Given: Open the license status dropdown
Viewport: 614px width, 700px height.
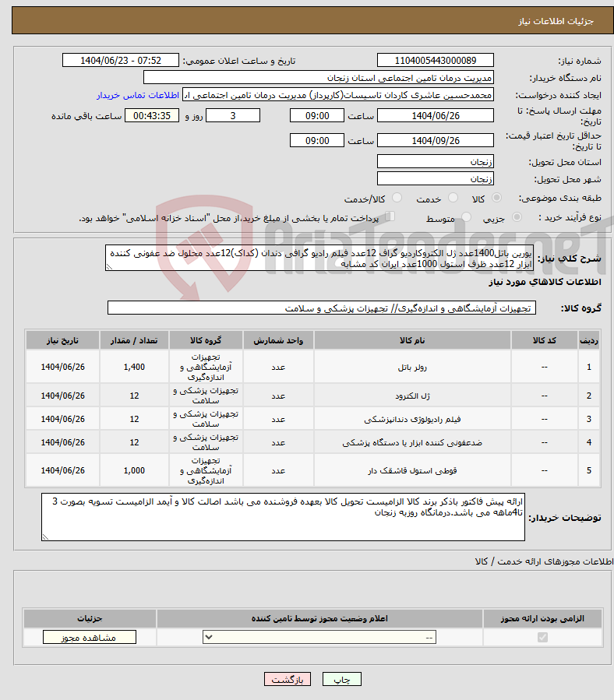Looking at the screenshot, I should (x=319, y=638).
